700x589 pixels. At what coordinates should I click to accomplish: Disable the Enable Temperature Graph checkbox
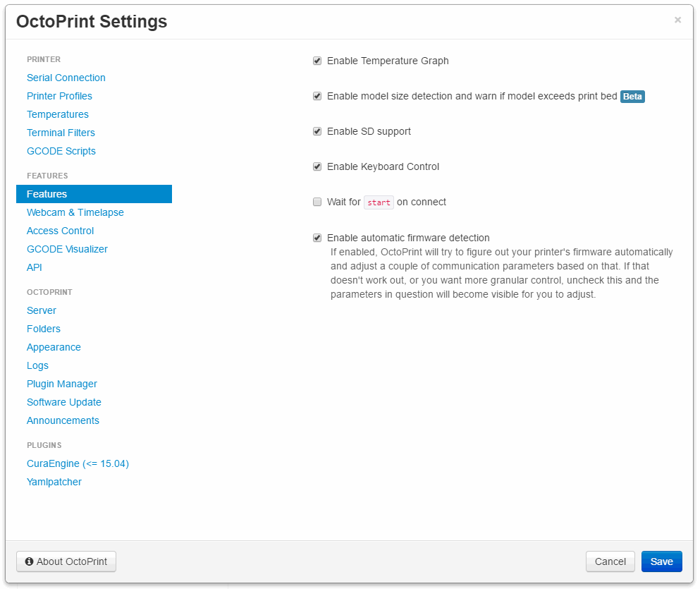click(x=317, y=61)
